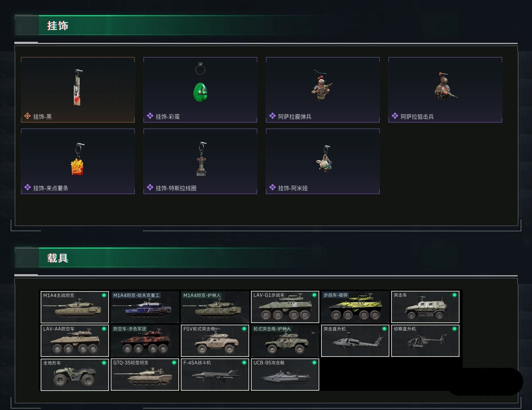Toggle the green indicator on 全地形车
The image size is (532, 410).
pos(104,363)
